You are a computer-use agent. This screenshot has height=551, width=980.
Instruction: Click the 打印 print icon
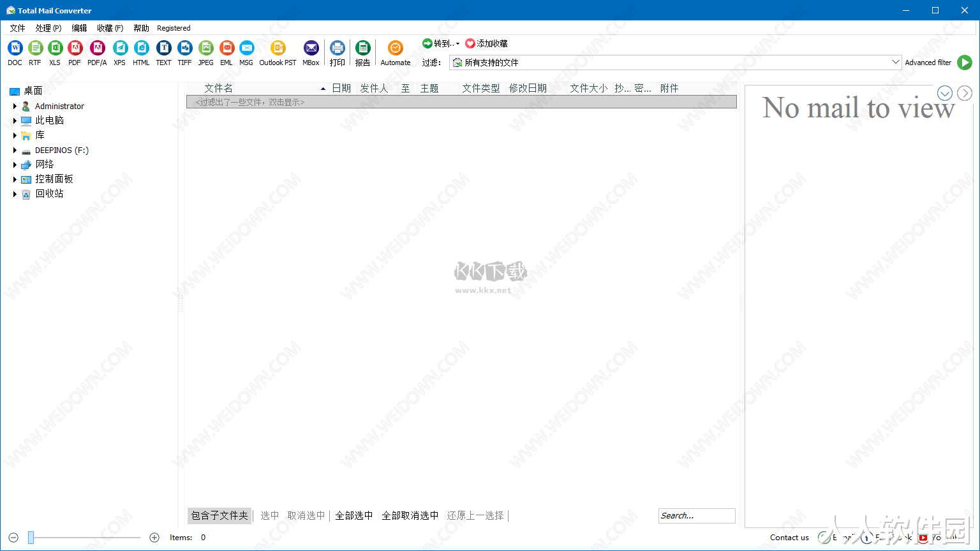pyautogui.click(x=338, y=48)
